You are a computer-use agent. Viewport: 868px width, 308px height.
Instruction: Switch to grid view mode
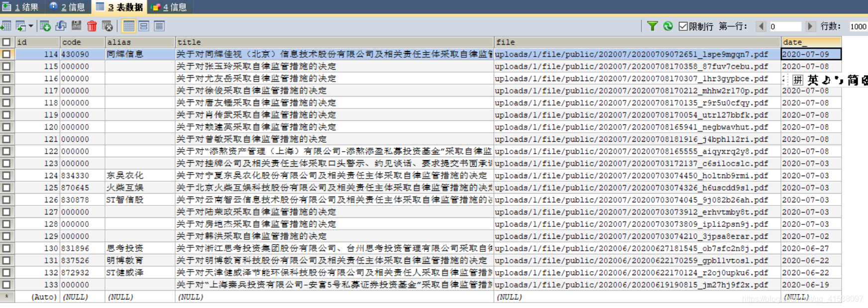pyautogui.click(x=129, y=26)
